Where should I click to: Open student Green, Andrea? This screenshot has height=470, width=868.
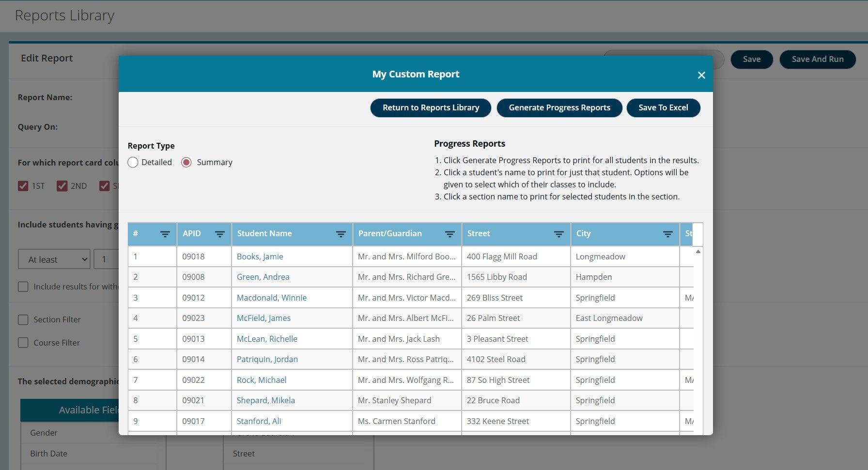263,277
